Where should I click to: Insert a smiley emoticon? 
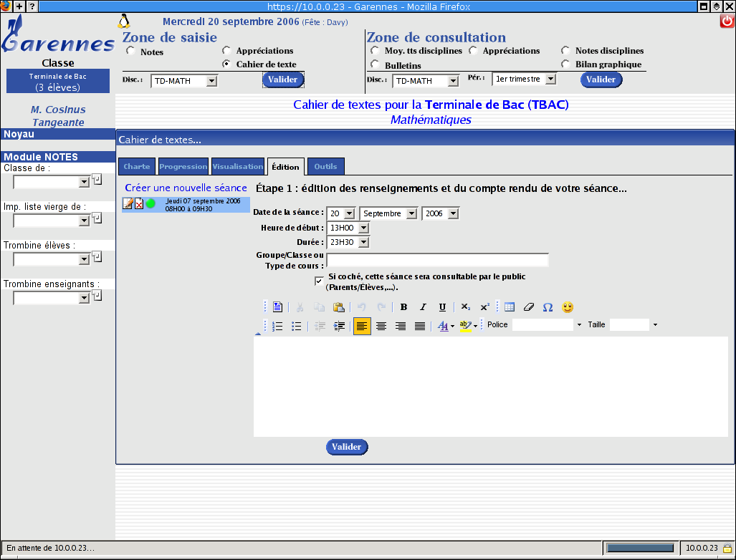[x=568, y=307]
